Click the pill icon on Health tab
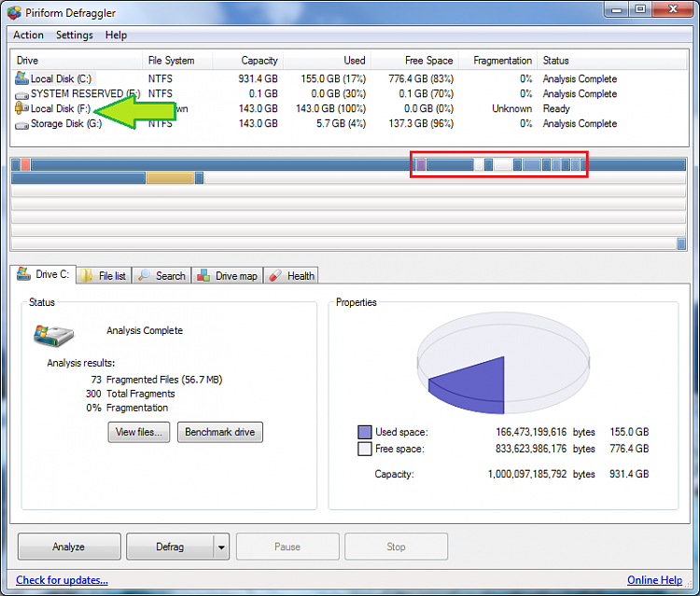Viewport: 700px width, 596px height. 275,275
